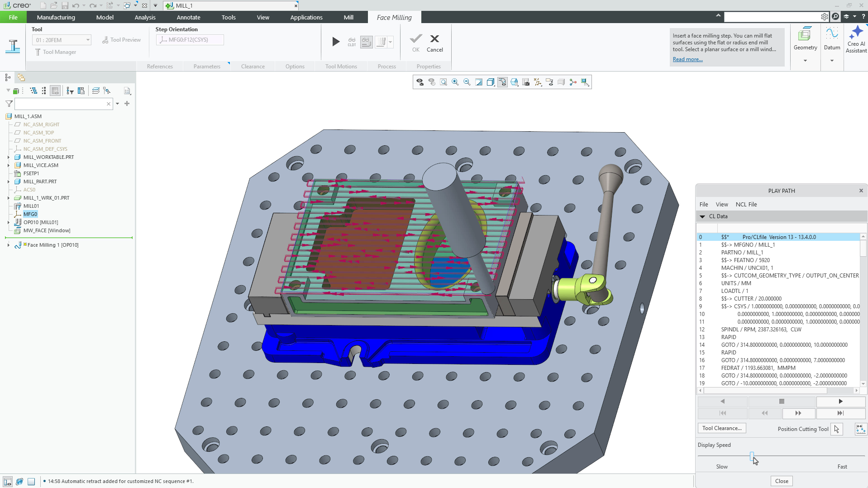Select the MW_FACE [Window] tree item
The height and width of the screenshot is (488, 868).
[x=47, y=230]
